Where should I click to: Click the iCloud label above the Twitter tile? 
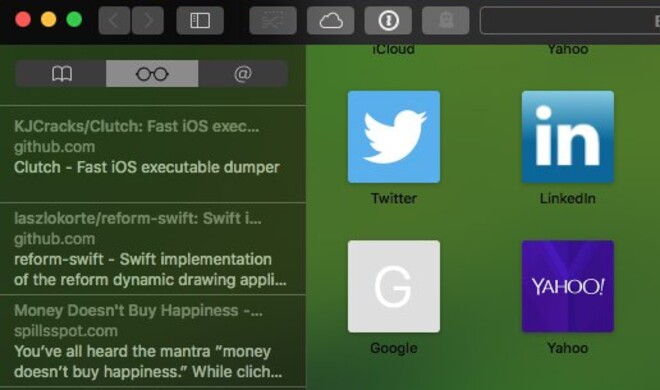tap(394, 49)
